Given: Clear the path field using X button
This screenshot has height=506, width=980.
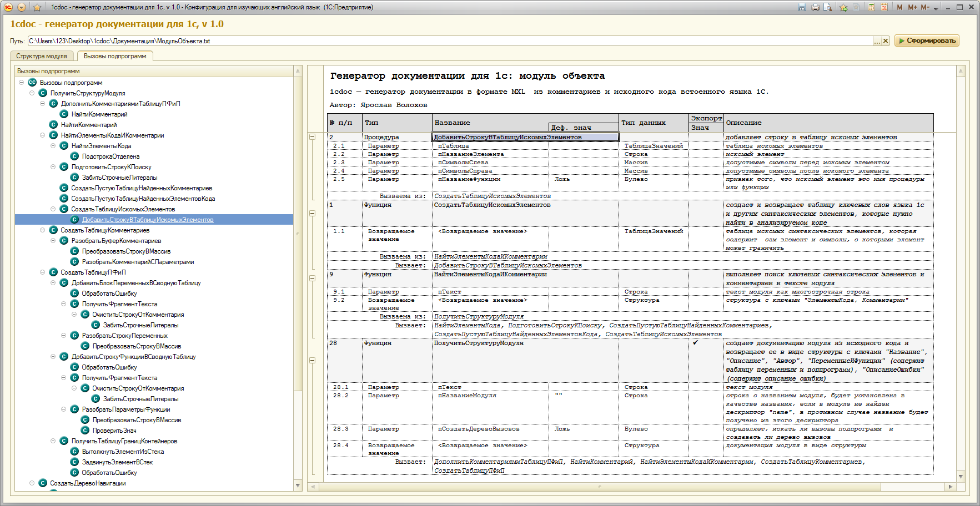Looking at the screenshot, I should (x=886, y=41).
